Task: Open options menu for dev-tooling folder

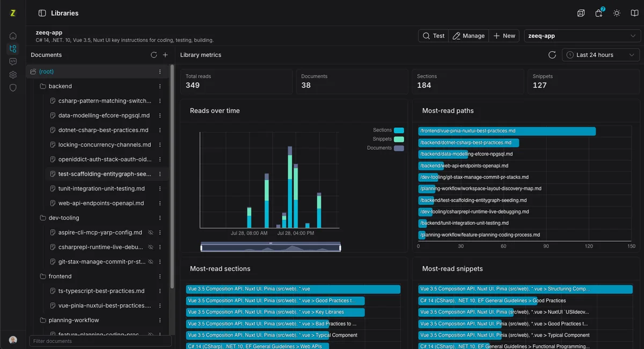Action: click(x=160, y=218)
